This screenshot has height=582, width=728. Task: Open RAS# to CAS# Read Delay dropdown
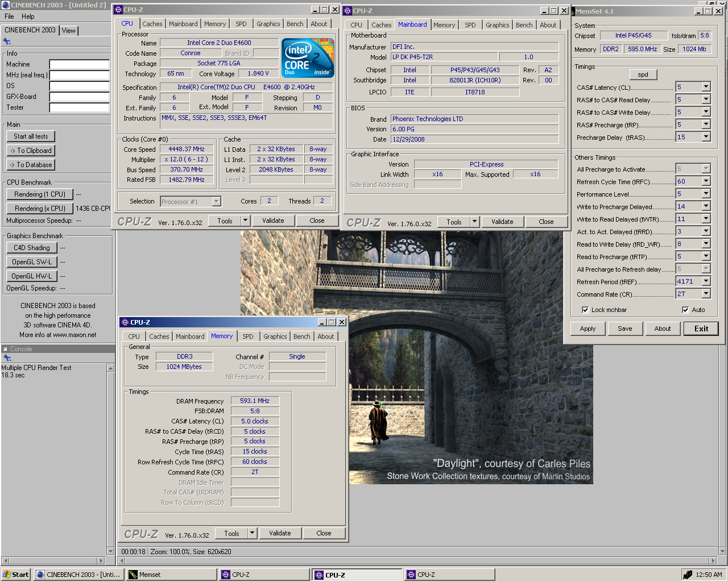click(x=706, y=99)
